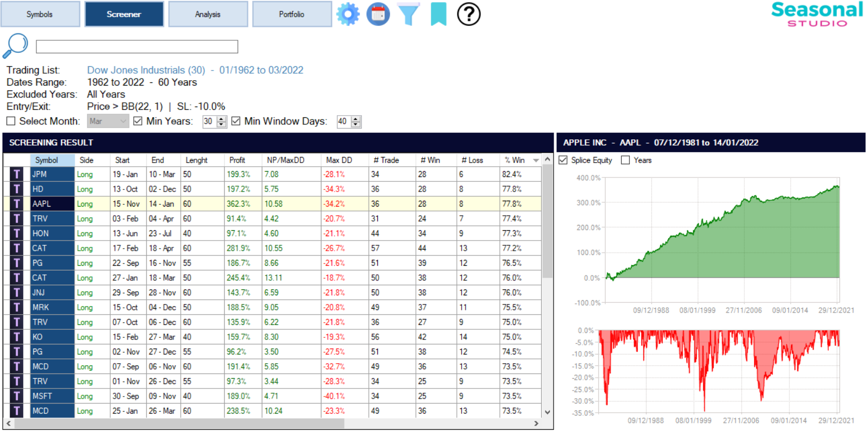Toggle the Min Window Days checkbox

235,121
